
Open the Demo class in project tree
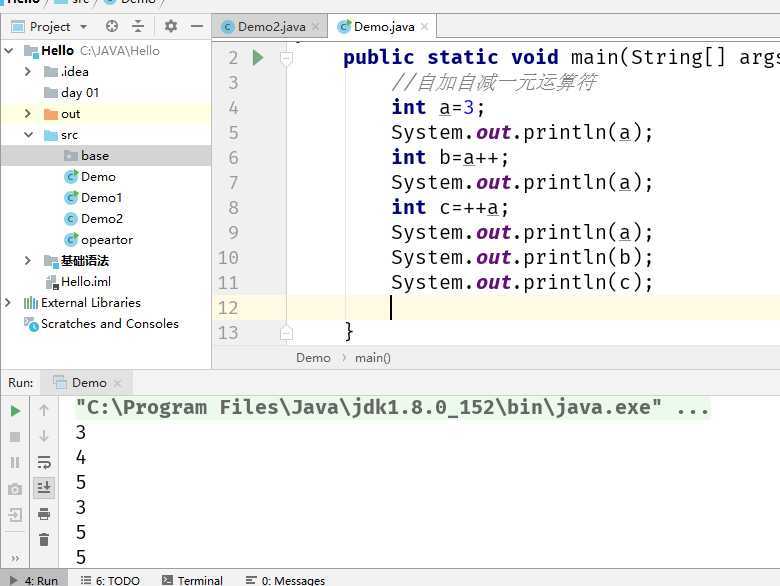pyautogui.click(x=90, y=177)
